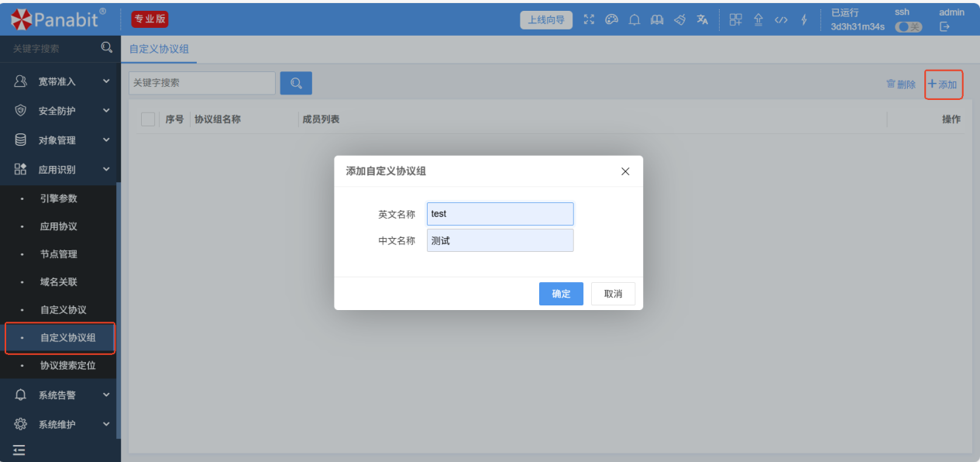Click the code brackets icon in header
The height and width of the screenshot is (462, 980).
(x=781, y=20)
